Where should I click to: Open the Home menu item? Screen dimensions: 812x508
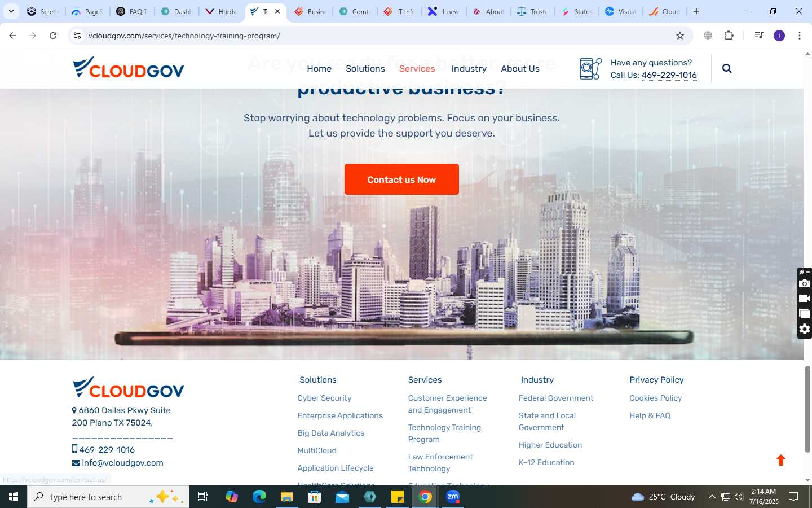tap(319, 68)
